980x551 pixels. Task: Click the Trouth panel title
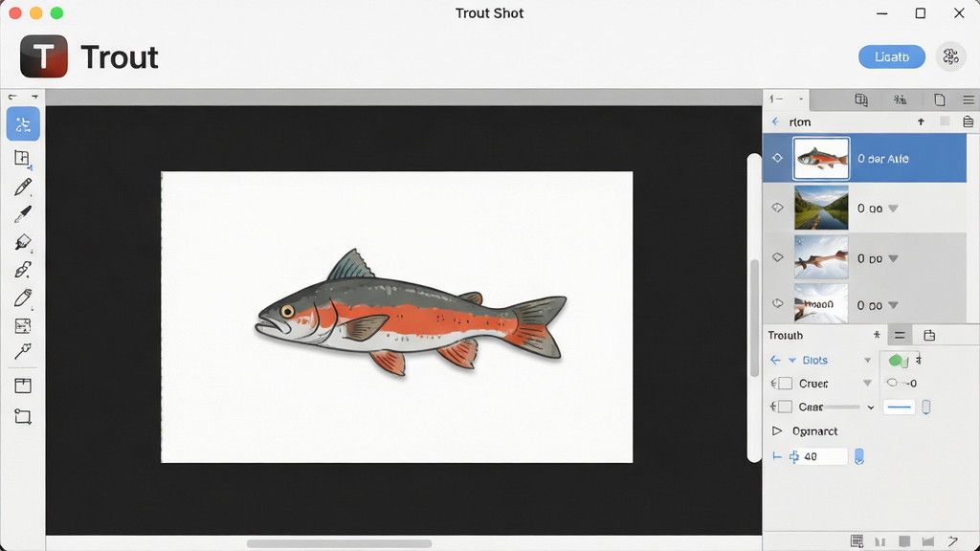click(x=785, y=336)
